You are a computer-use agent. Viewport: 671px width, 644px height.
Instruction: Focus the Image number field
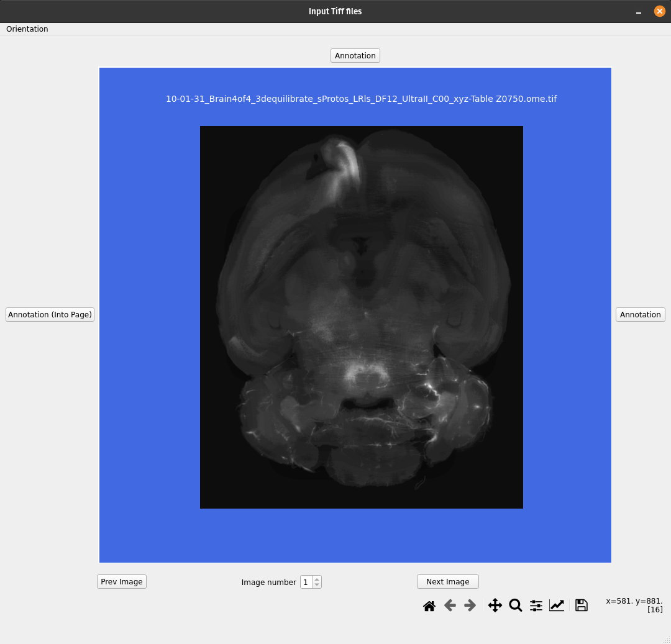pyautogui.click(x=306, y=582)
